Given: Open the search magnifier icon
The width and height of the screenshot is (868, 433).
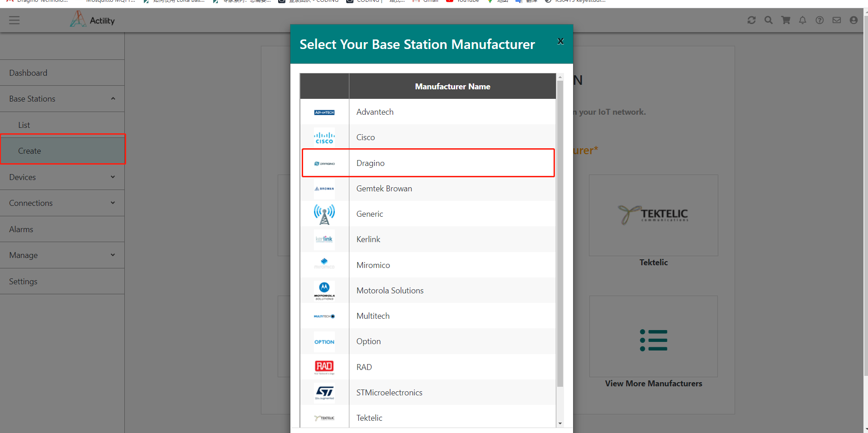Looking at the screenshot, I should point(768,20).
